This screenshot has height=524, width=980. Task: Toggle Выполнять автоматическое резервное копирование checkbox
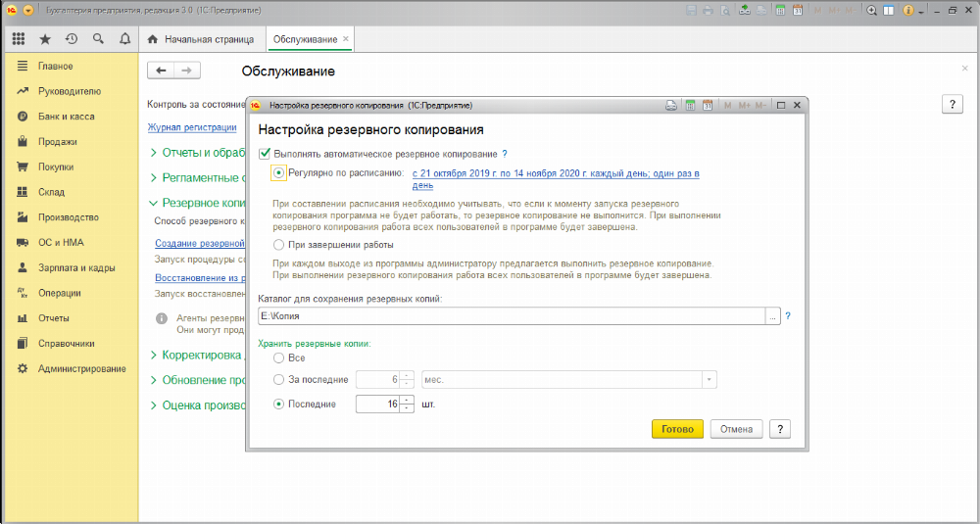(265, 154)
